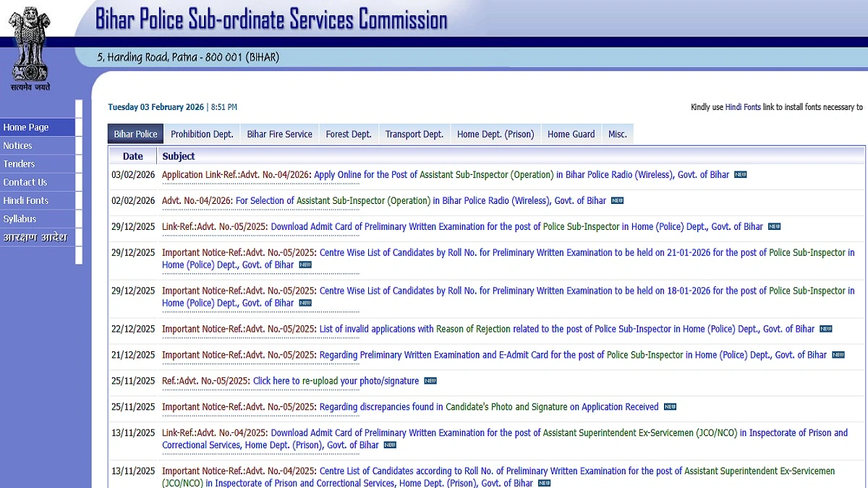Click NEW badge beside Advt. No.-04/2026 notice

tap(616, 200)
